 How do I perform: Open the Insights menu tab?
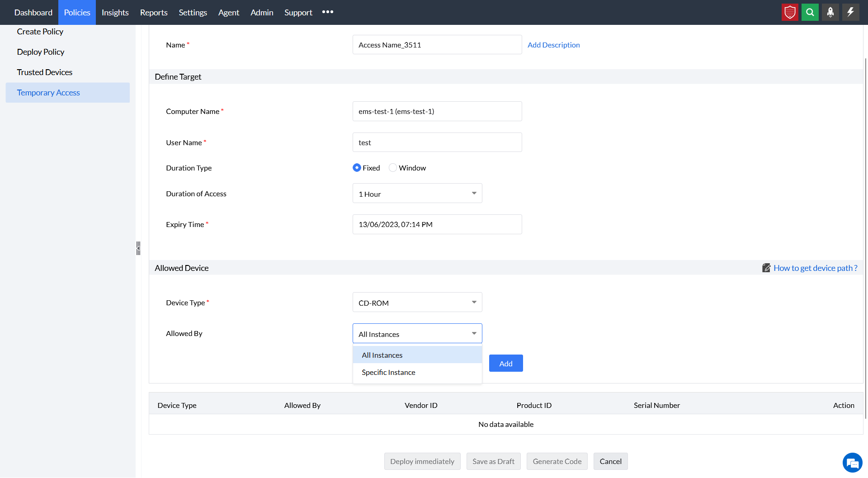click(115, 12)
